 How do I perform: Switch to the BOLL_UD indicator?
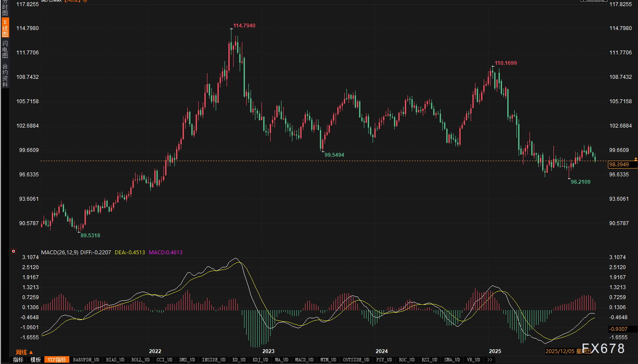pyautogui.click(x=140, y=360)
